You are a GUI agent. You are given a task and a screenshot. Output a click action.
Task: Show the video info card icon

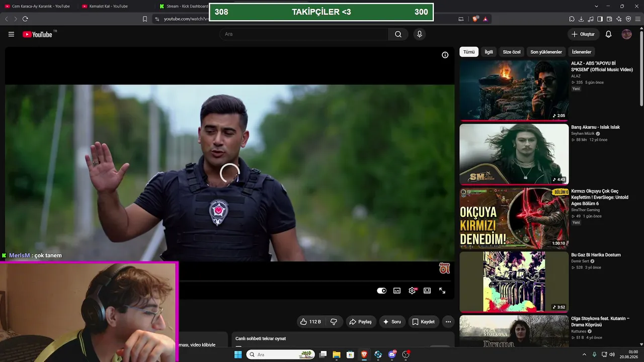[x=445, y=55]
